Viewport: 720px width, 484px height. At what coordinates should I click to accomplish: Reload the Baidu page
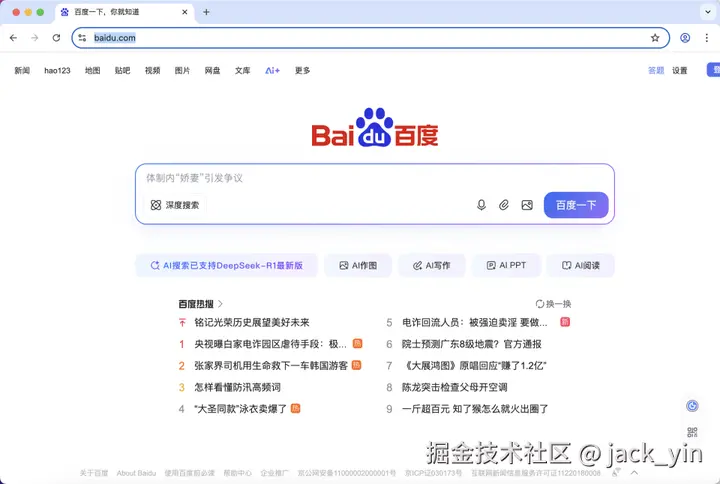click(56, 38)
